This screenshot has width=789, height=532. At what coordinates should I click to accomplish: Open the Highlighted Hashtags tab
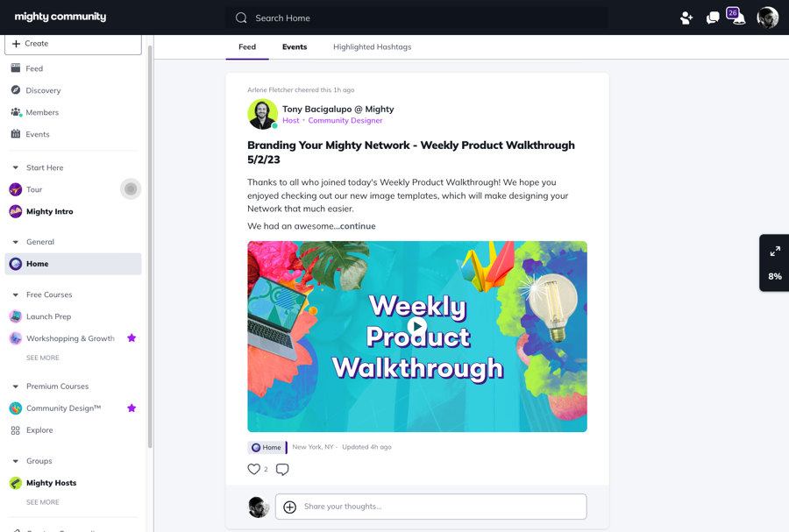(x=373, y=46)
